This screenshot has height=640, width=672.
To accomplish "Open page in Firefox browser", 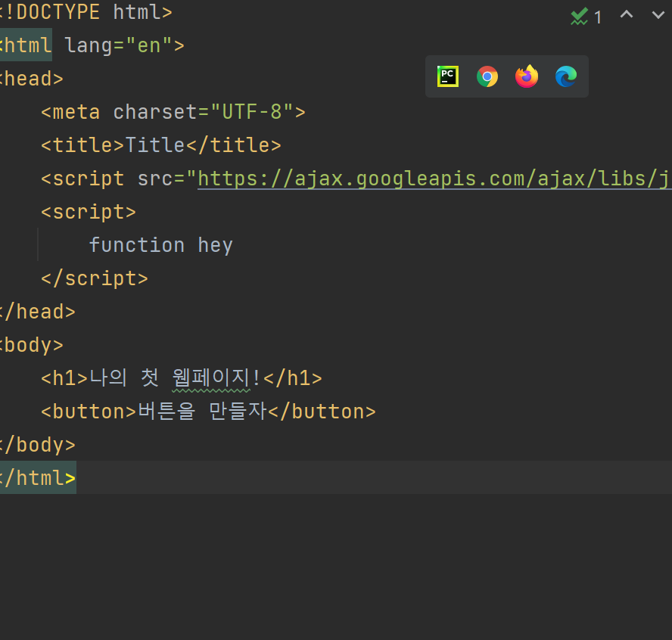I will [527, 76].
